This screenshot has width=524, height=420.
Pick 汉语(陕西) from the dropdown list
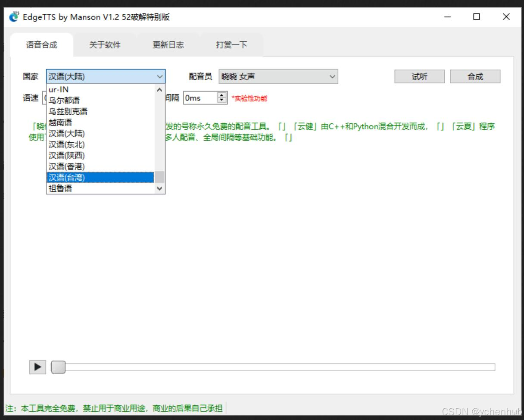click(100, 155)
